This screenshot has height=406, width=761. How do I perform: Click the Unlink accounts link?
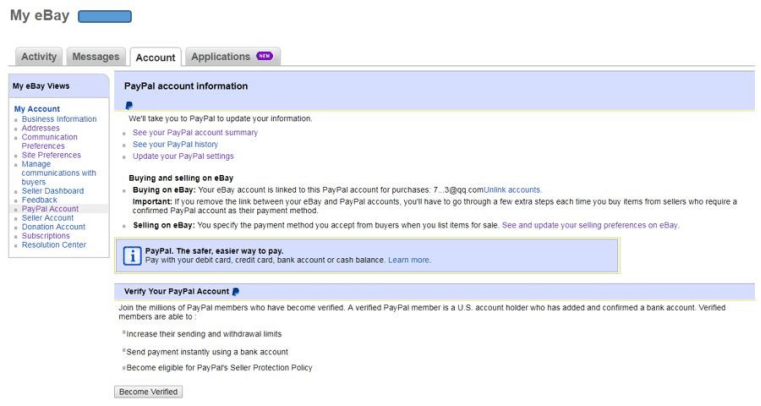pos(512,189)
